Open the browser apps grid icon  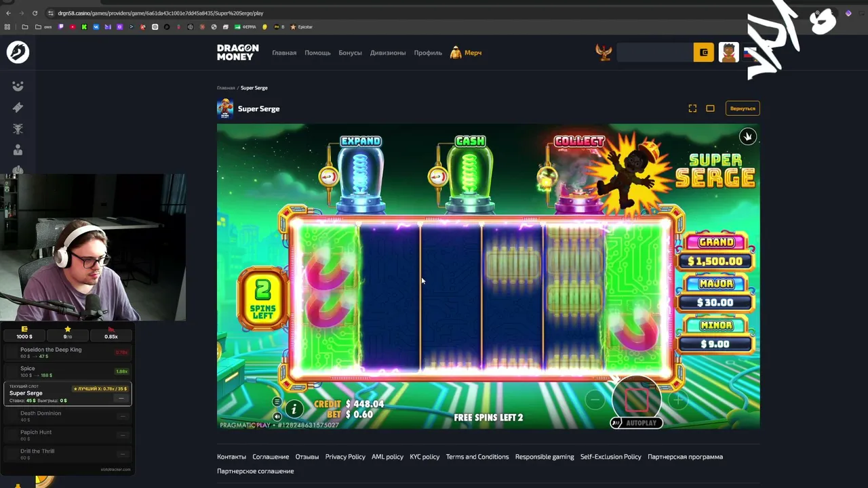[7, 27]
